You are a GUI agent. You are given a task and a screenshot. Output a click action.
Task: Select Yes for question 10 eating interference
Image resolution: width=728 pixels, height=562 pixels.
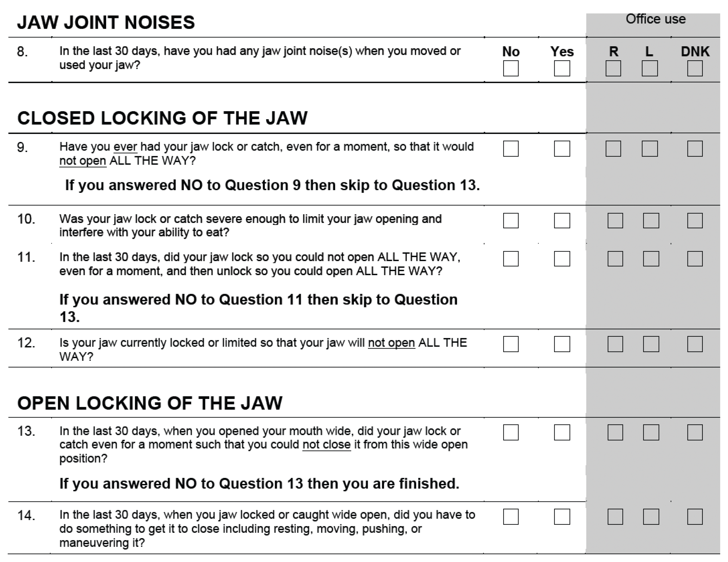point(562,221)
